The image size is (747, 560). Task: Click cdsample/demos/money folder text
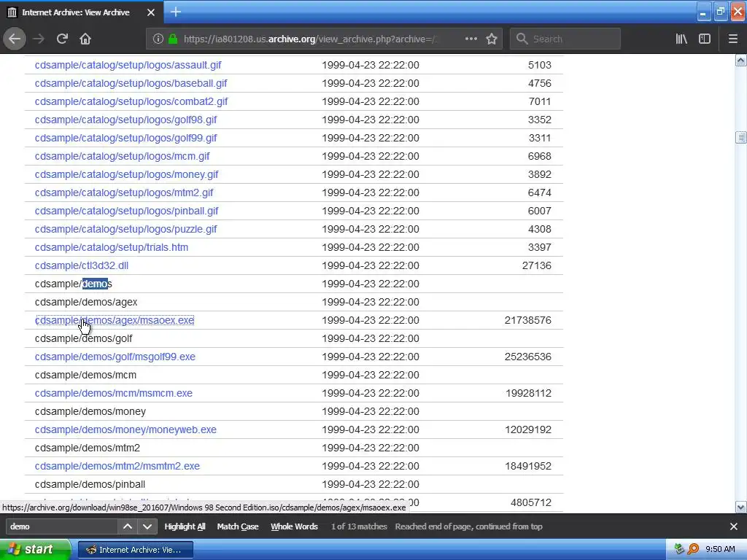pyautogui.click(x=90, y=411)
